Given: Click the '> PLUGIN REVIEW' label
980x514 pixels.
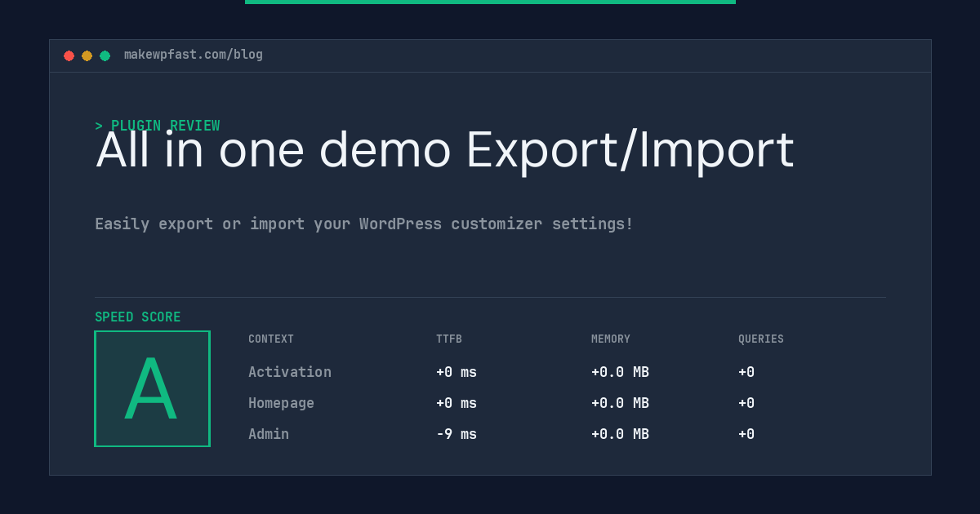Looking at the screenshot, I should click(x=157, y=126).
